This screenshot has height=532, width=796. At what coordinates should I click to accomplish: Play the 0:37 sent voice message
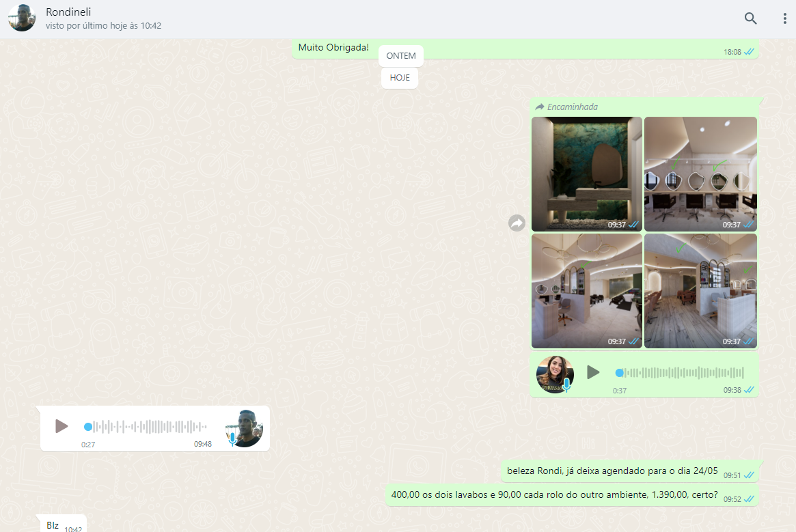(593, 372)
